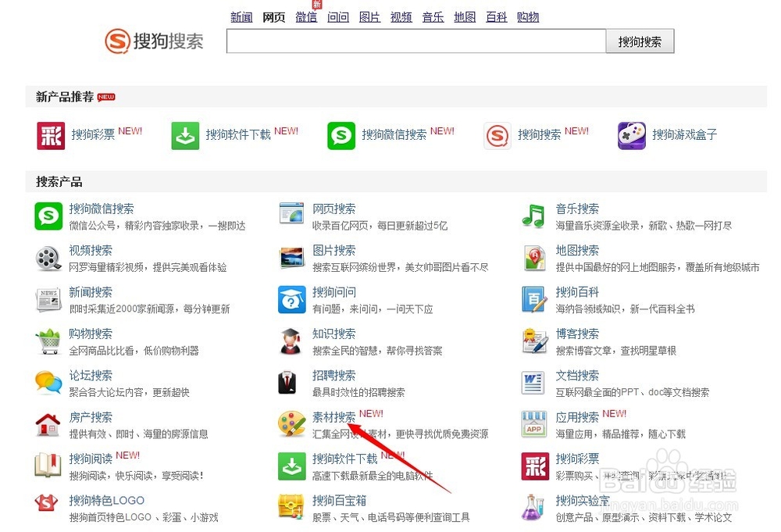Open the 视频 tab
Image resolution: width=781 pixels, height=532 pixels.
[401, 17]
